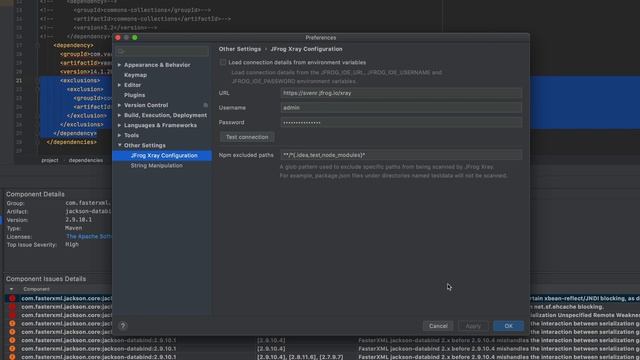This screenshot has height=360, width=640.
Task: Click the Component Issues Details heading
Action: tap(46, 279)
